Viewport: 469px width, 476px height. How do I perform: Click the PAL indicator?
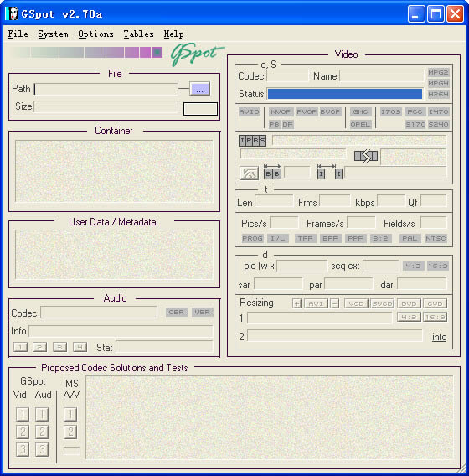[410, 239]
